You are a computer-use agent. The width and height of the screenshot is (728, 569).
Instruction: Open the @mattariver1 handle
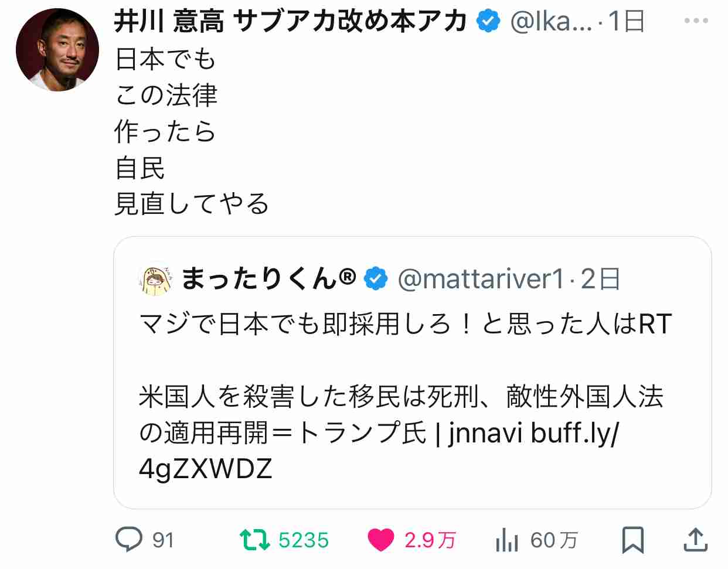481,279
